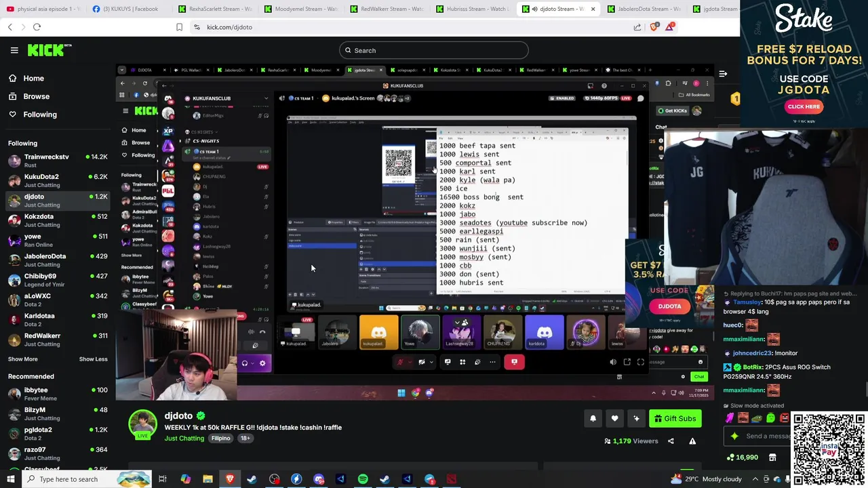Click the djdoto stream video player
Viewport: 868px width, 488px height.
414,232
